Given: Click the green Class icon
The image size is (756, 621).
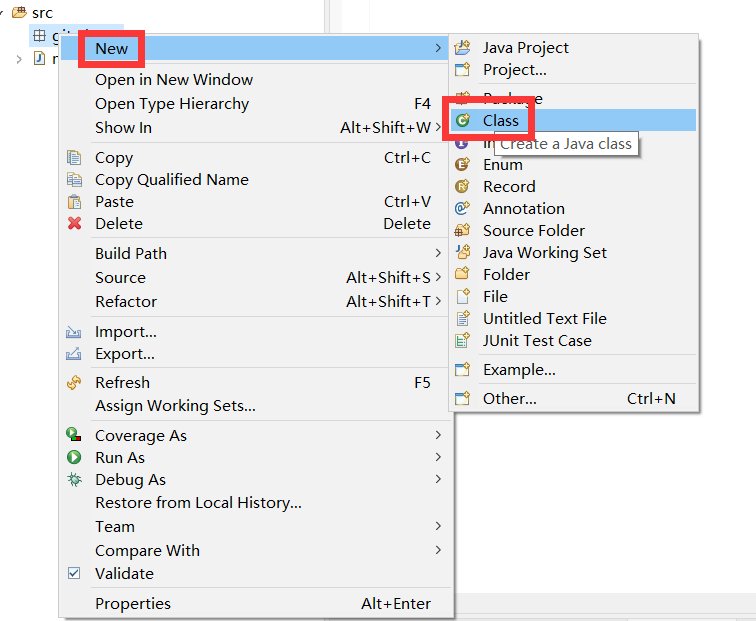Looking at the screenshot, I should (x=462, y=121).
